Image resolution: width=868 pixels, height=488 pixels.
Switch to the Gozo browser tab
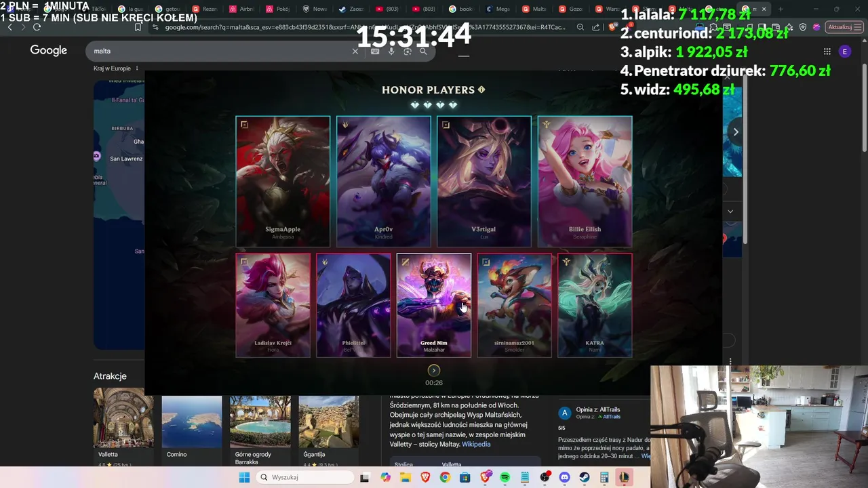tap(572, 9)
